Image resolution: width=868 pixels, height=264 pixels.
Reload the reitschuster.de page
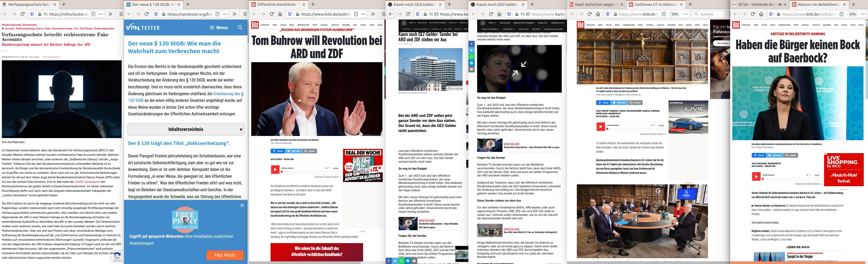pyautogui.click(x=22, y=14)
